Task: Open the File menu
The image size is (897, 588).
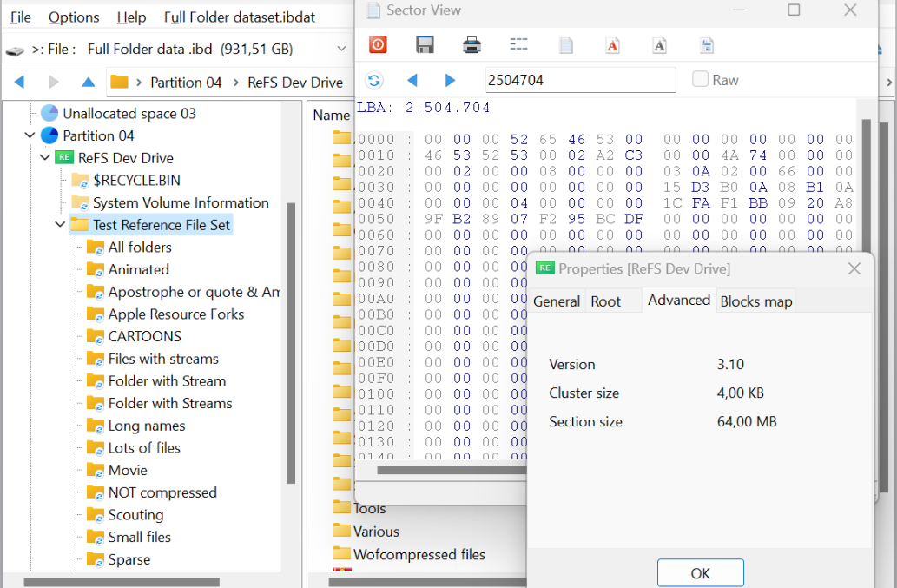Action: point(21,17)
